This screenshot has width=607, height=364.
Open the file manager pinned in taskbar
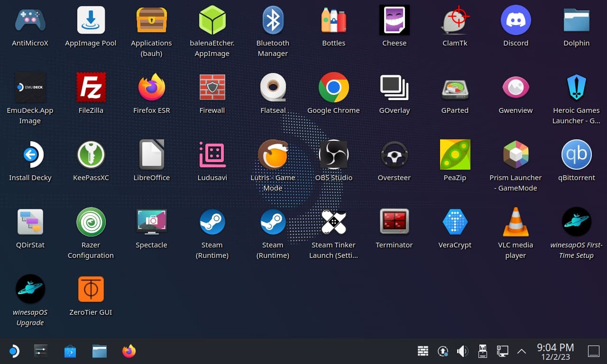click(x=100, y=351)
